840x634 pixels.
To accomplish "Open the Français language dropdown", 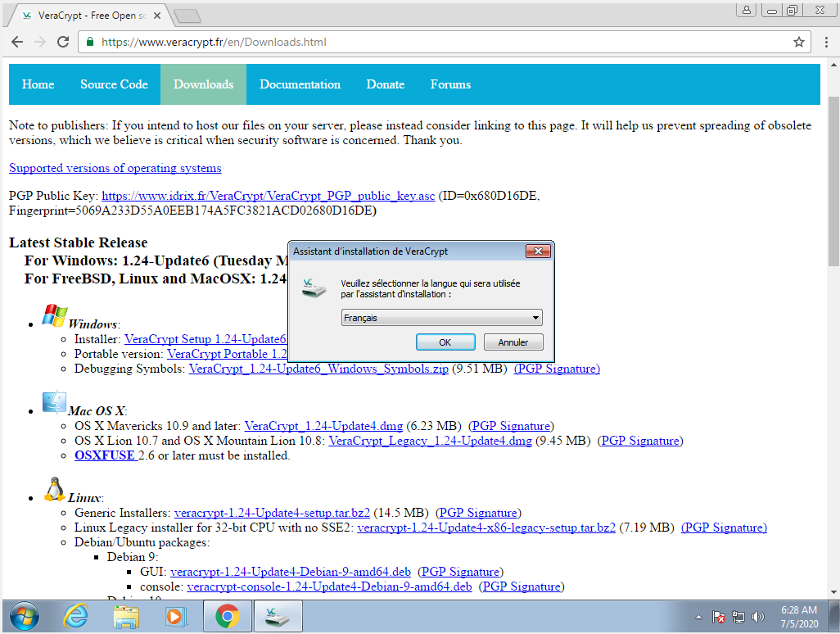I will pyautogui.click(x=442, y=318).
